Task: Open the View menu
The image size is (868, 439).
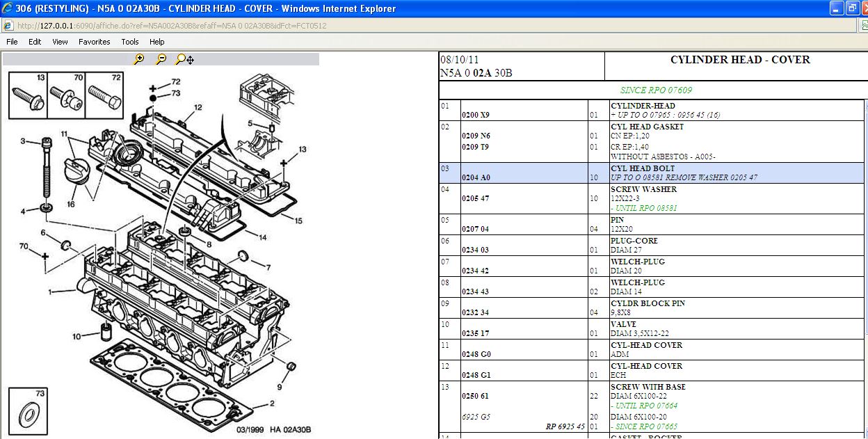Action: click(60, 42)
